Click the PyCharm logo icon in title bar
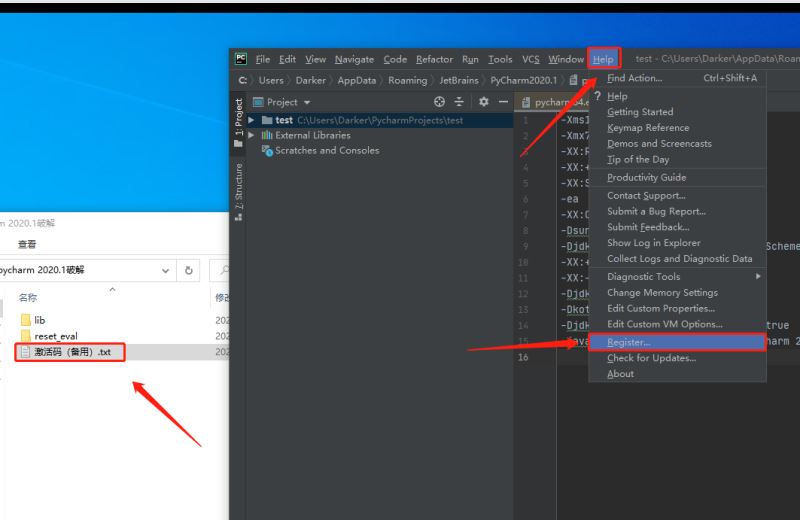 240,59
